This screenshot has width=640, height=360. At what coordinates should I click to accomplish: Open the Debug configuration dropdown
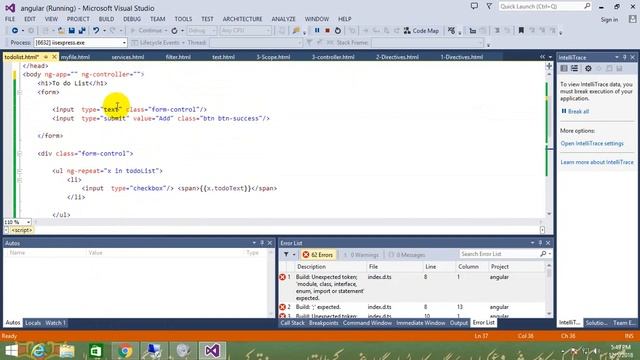click(202, 31)
